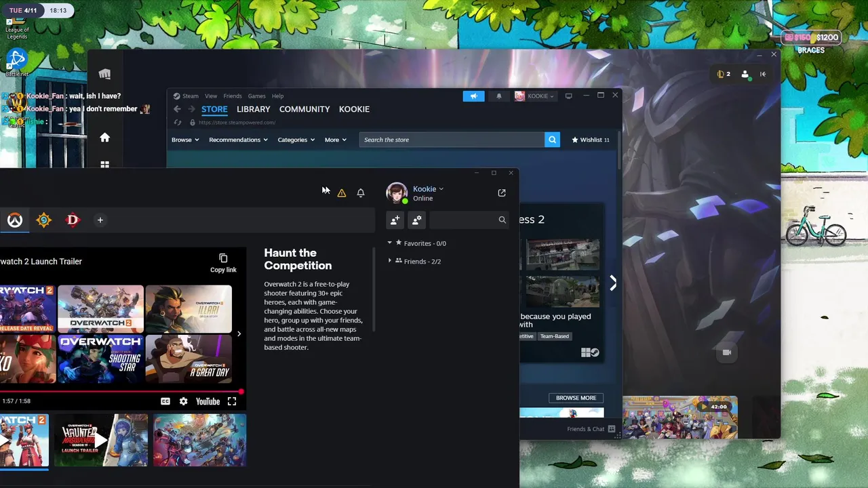Advance Steam featured carousel with right arrow
868x488 pixels.
613,283
